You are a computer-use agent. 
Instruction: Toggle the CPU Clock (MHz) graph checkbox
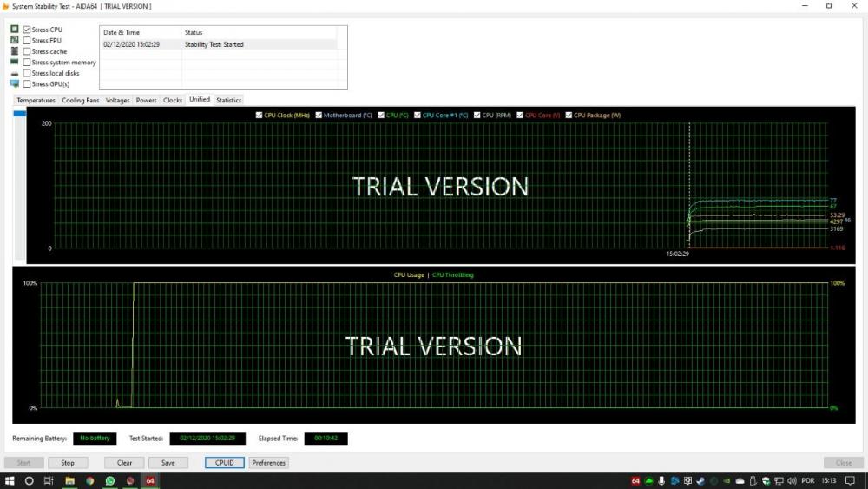(260, 115)
